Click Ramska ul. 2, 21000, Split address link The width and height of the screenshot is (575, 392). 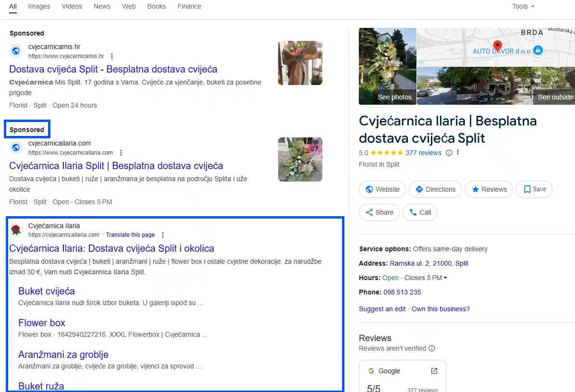(429, 263)
